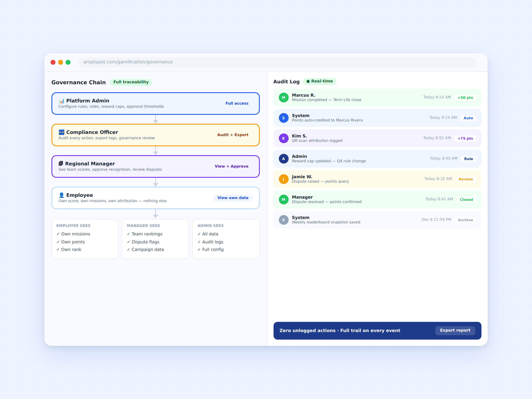Click the green dot in Real-time badge

click(x=308, y=82)
